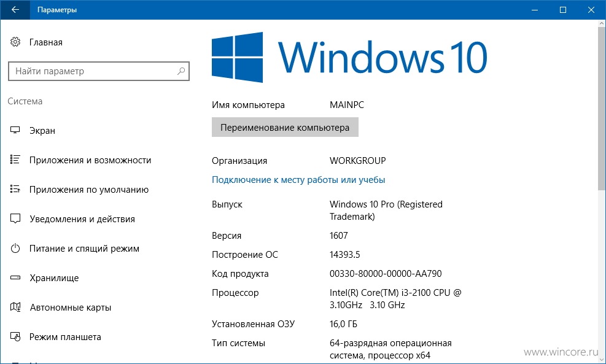
Task: Click the magnifier icon in search box
Action: [181, 71]
